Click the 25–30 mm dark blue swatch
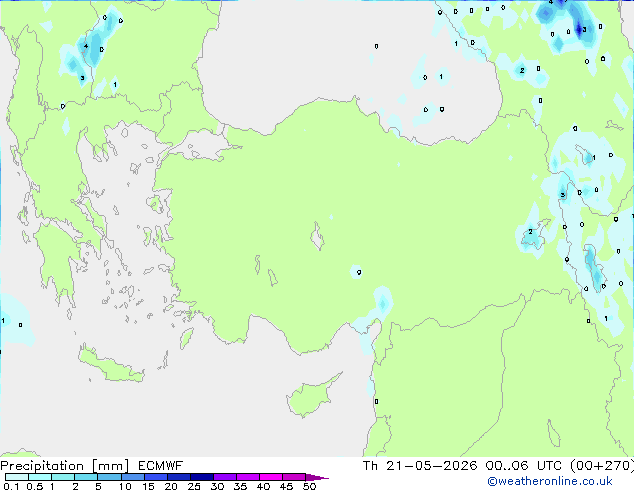 (x=201, y=477)
